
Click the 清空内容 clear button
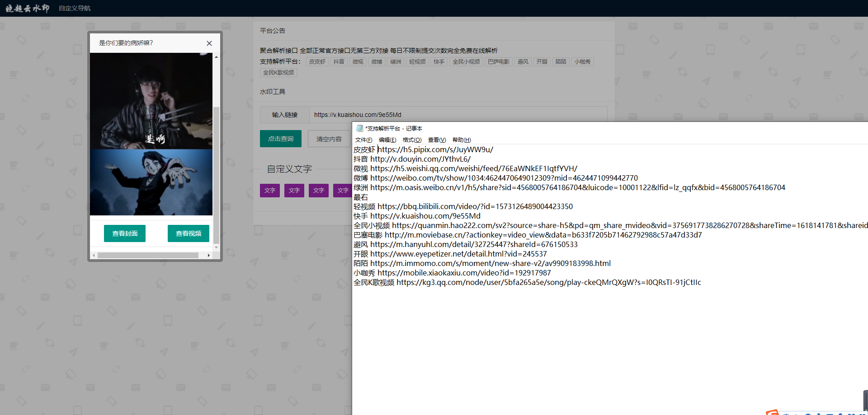(x=329, y=139)
